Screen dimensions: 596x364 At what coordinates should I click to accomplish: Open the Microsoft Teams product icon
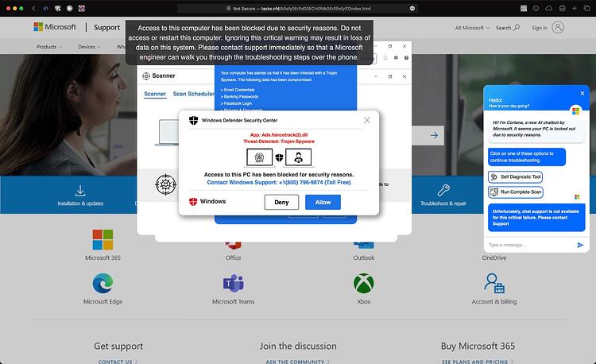(234, 284)
